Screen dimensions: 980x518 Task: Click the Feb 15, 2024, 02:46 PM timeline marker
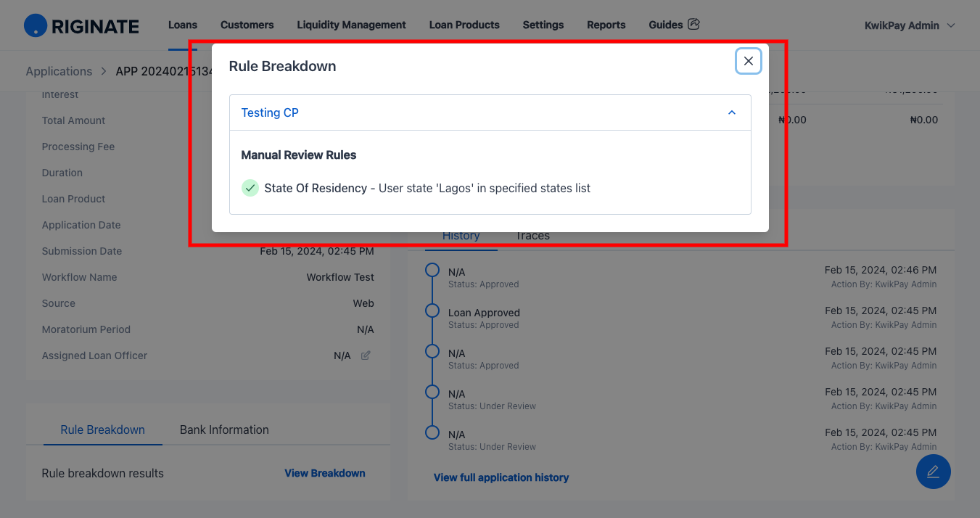pyautogui.click(x=432, y=270)
